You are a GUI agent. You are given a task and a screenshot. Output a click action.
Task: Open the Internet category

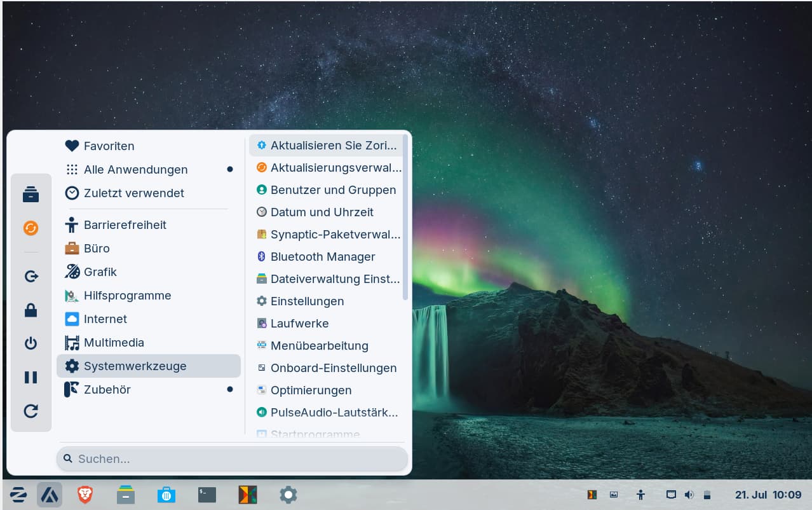pyautogui.click(x=105, y=319)
